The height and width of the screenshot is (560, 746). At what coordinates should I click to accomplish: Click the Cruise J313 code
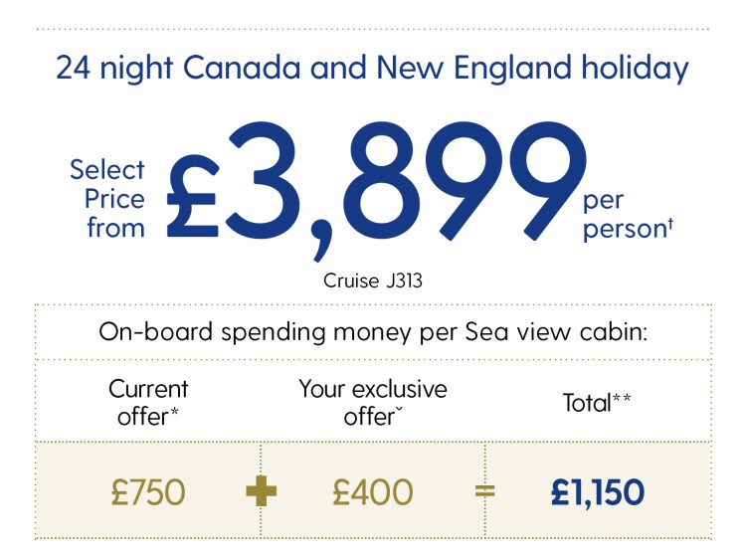click(373, 280)
